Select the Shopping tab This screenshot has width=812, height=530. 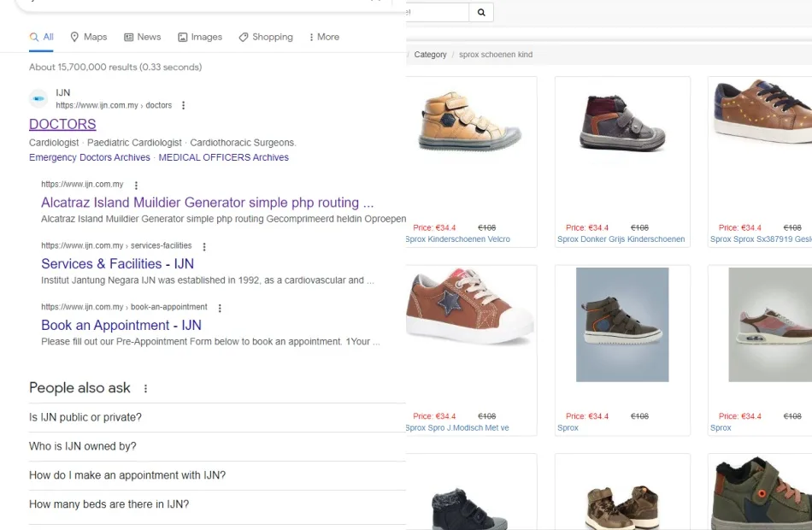266,37
